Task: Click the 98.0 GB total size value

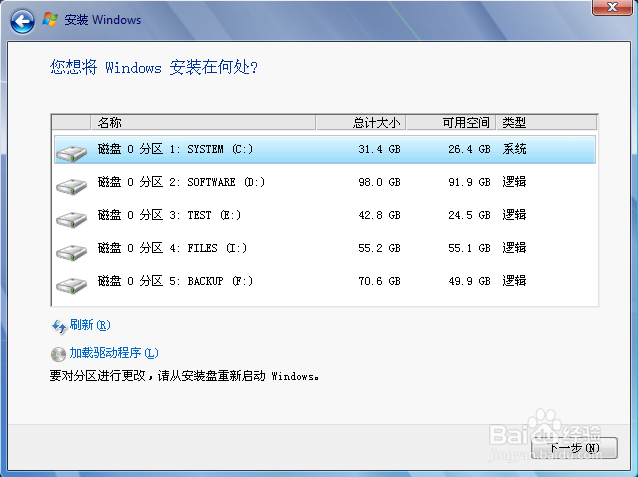Action: (x=379, y=182)
